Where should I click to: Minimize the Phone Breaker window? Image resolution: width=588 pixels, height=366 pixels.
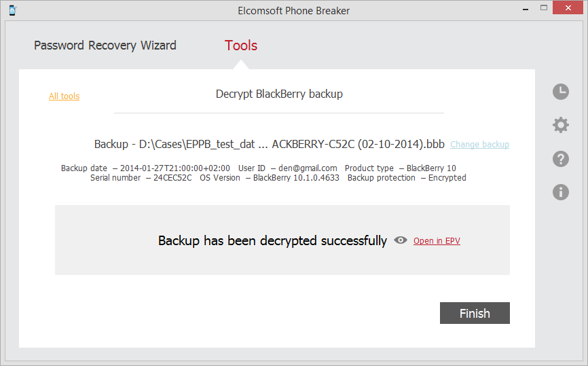pyautogui.click(x=526, y=9)
